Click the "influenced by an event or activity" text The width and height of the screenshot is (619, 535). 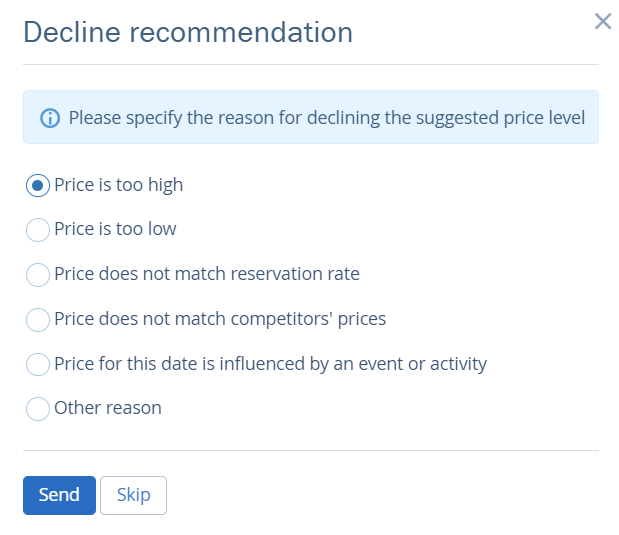click(x=270, y=364)
